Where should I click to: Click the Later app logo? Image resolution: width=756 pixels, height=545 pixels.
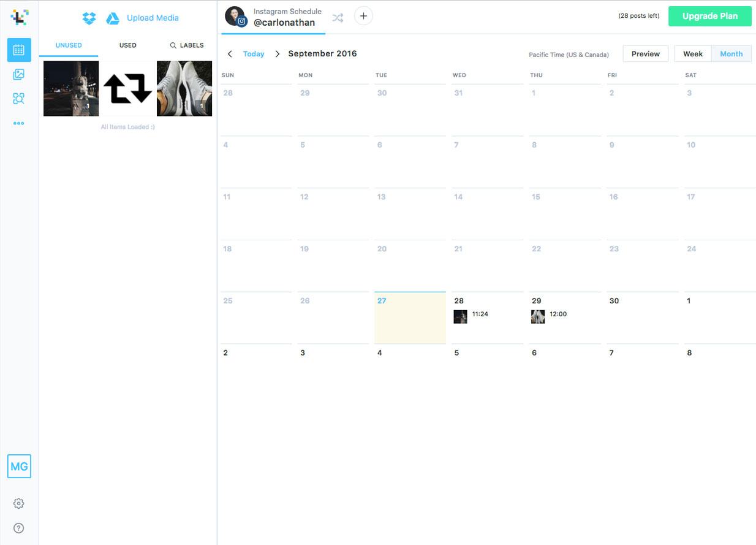tap(19, 17)
